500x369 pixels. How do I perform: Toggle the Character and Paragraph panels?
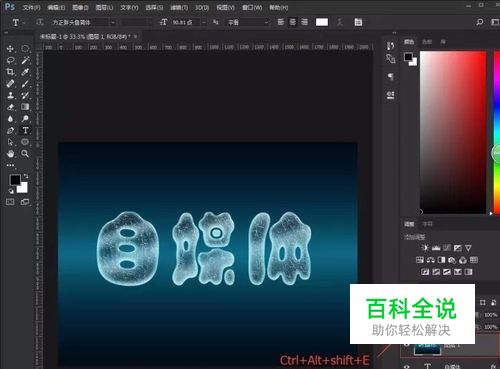tap(358, 22)
